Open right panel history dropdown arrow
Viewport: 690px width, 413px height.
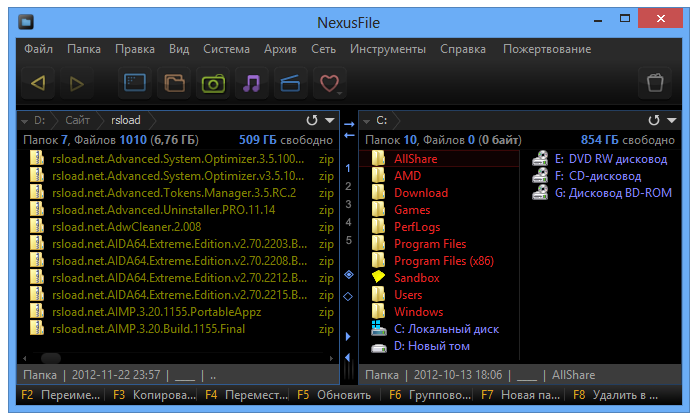672,120
